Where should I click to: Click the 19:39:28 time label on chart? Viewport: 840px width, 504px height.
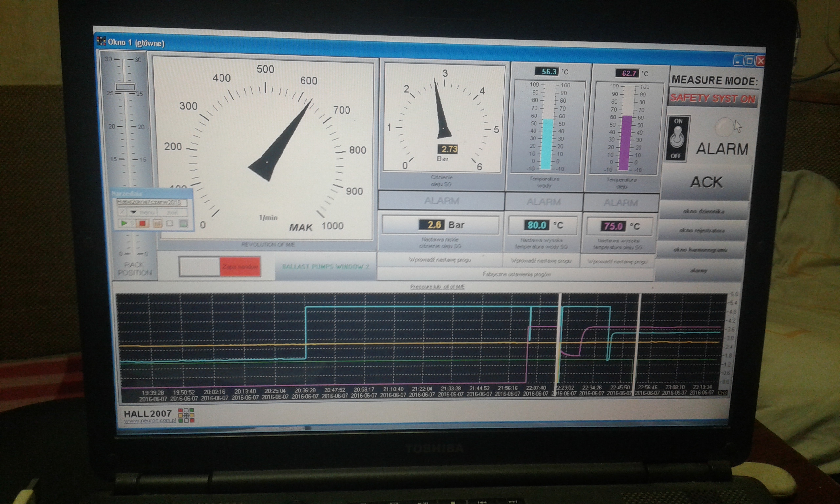point(153,393)
